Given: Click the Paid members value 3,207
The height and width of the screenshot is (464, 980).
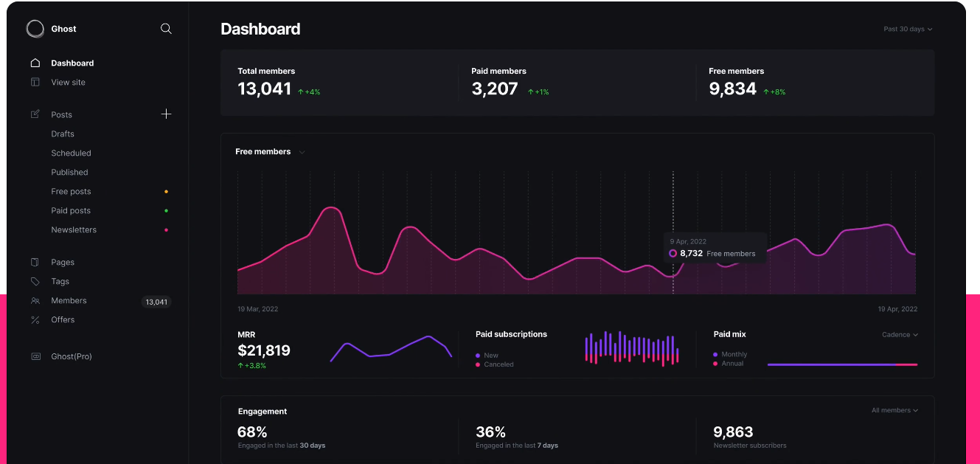Looking at the screenshot, I should tap(495, 89).
